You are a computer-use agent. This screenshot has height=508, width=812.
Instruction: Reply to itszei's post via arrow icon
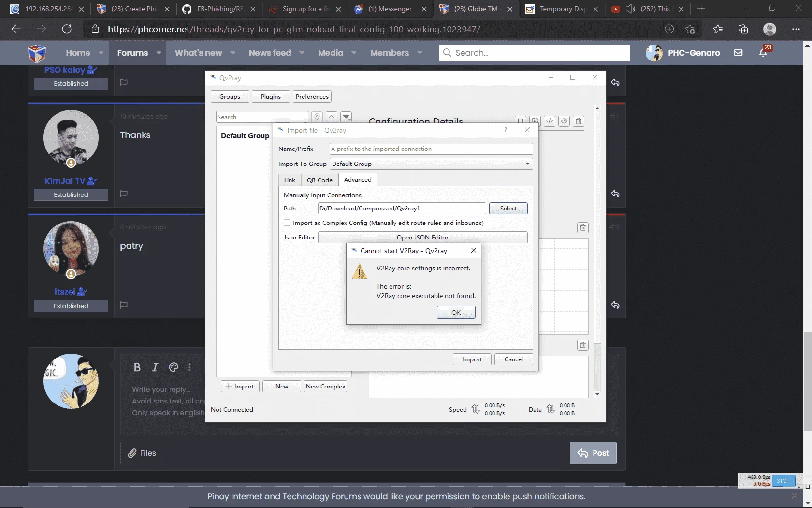(615, 305)
